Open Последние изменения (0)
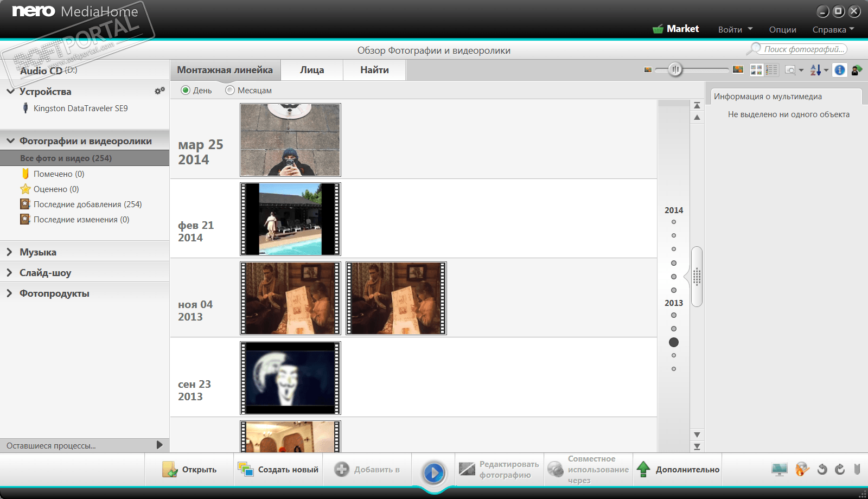This screenshot has height=499, width=868. point(75,220)
